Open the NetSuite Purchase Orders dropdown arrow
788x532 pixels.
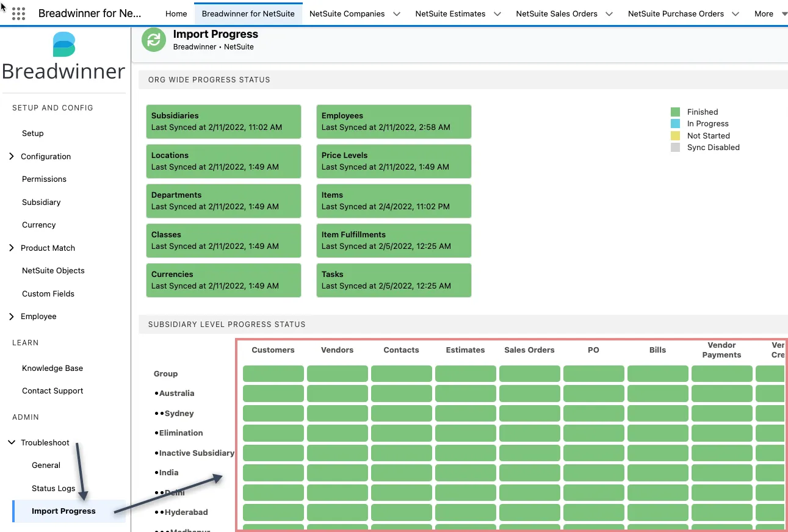click(x=736, y=14)
